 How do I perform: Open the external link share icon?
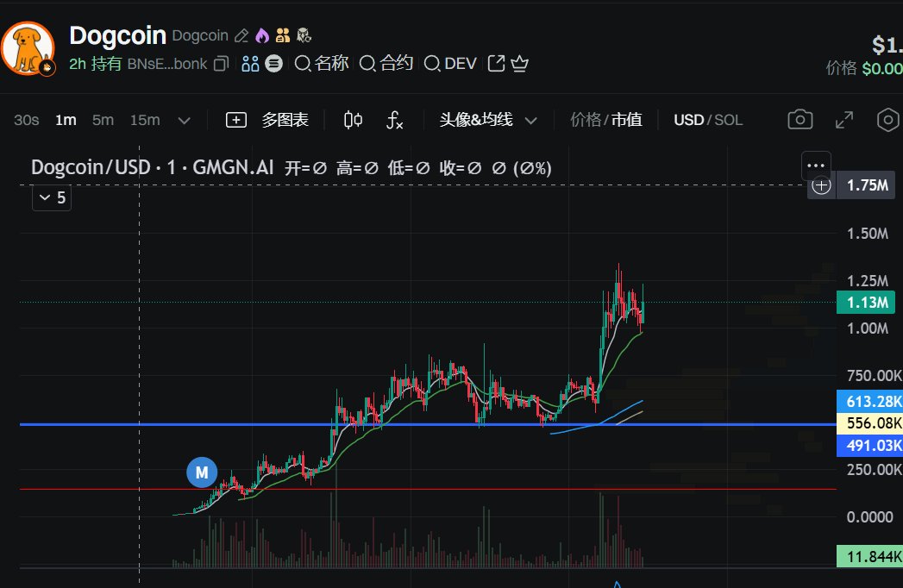pyautogui.click(x=496, y=63)
